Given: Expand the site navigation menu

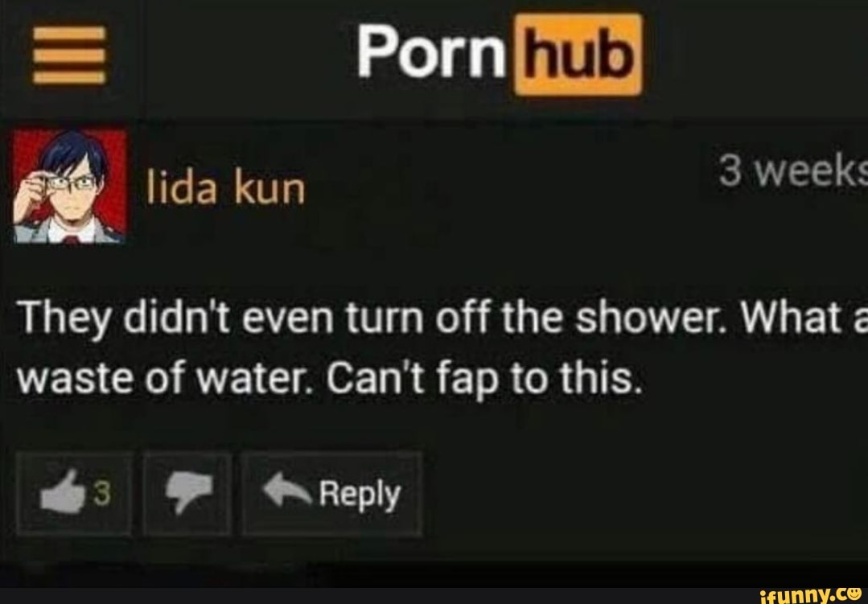Looking at the screenshot, I should coord(69,55).
